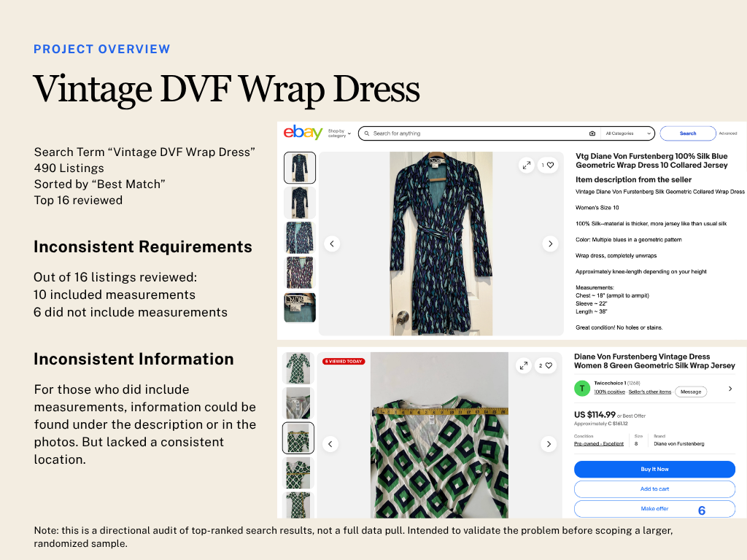Image resolution: width=747 pixels, height=560 pixels.
Task: Click the camera image search icon
Action: click(592, 133)
